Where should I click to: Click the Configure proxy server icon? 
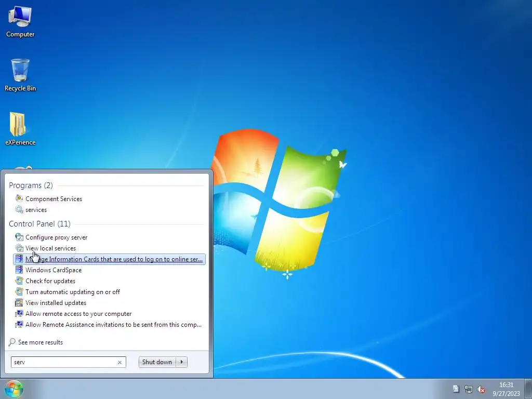click(x=19, y=237)
